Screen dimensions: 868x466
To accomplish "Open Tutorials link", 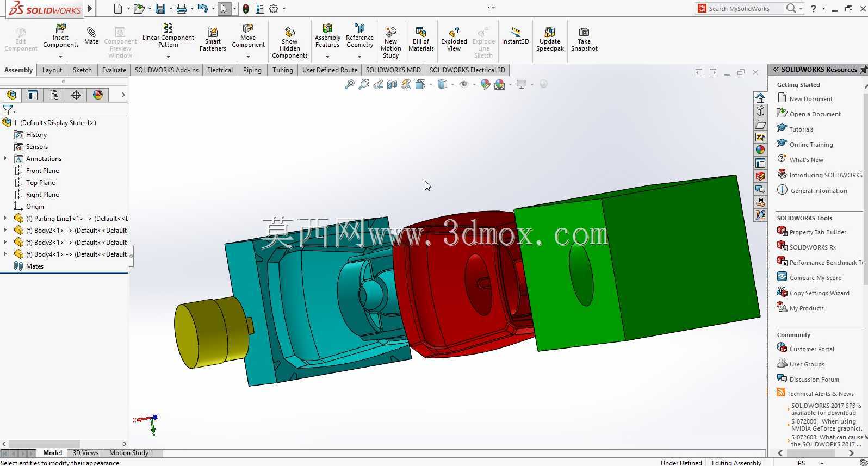I will [x=801, y=129].
